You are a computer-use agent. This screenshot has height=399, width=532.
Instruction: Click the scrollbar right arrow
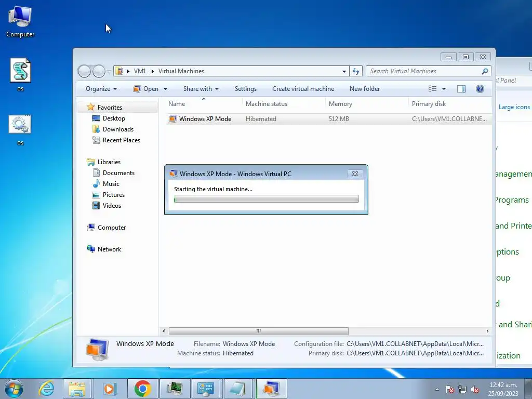487,331
